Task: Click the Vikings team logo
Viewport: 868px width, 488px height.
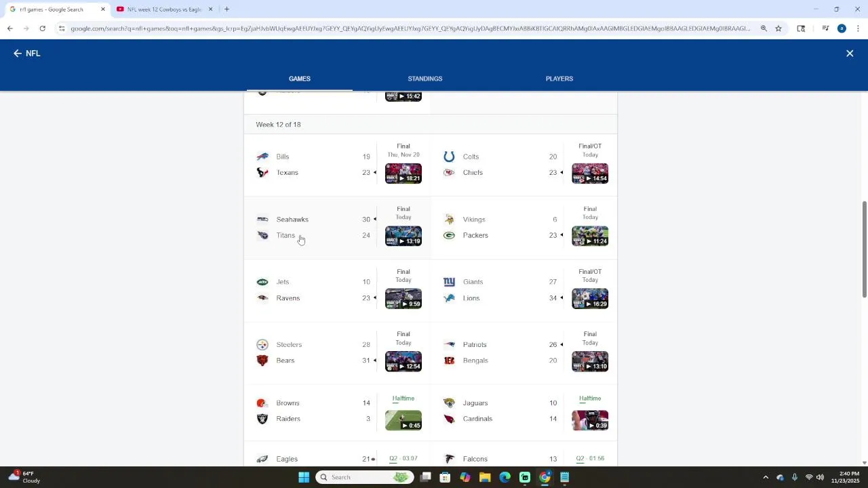Action: click(x=449, y=220)
